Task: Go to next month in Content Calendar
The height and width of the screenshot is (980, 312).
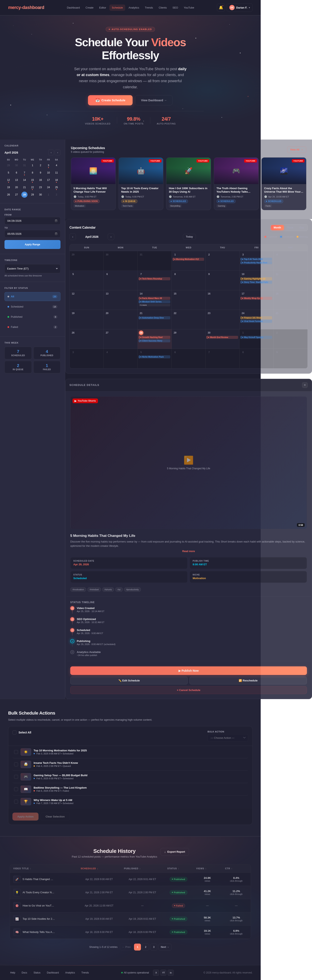Action: click(111, 237)
